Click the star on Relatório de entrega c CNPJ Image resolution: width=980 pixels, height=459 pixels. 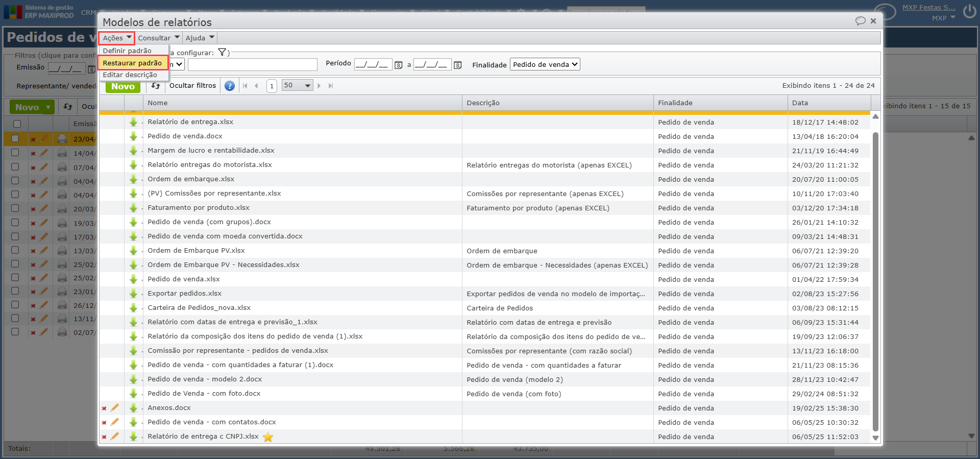point(268,437)
